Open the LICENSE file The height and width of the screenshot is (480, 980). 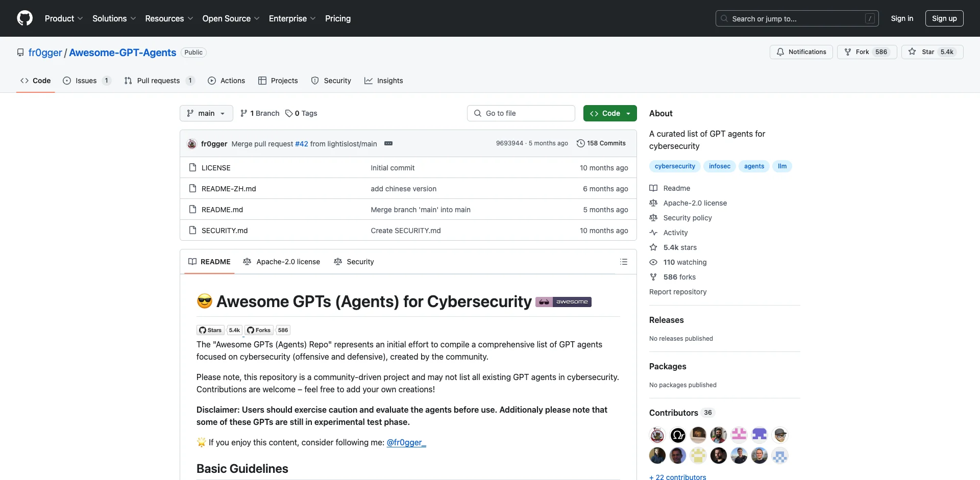(x=216, y=168)
